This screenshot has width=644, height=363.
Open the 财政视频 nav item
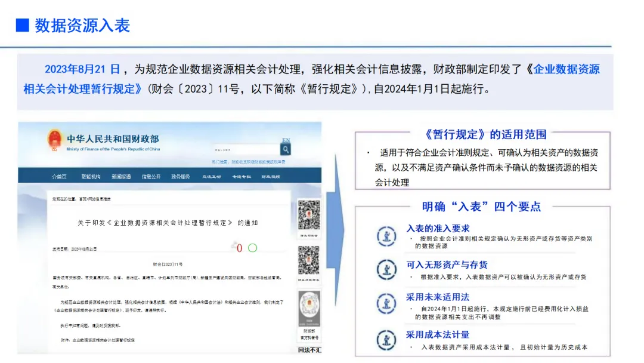(x=271, y=176)
